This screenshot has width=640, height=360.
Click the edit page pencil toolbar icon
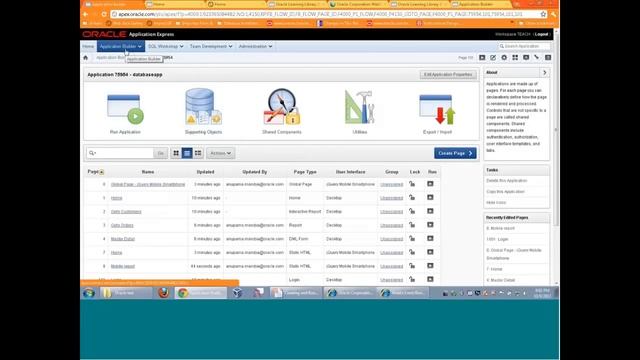(493, 58)
